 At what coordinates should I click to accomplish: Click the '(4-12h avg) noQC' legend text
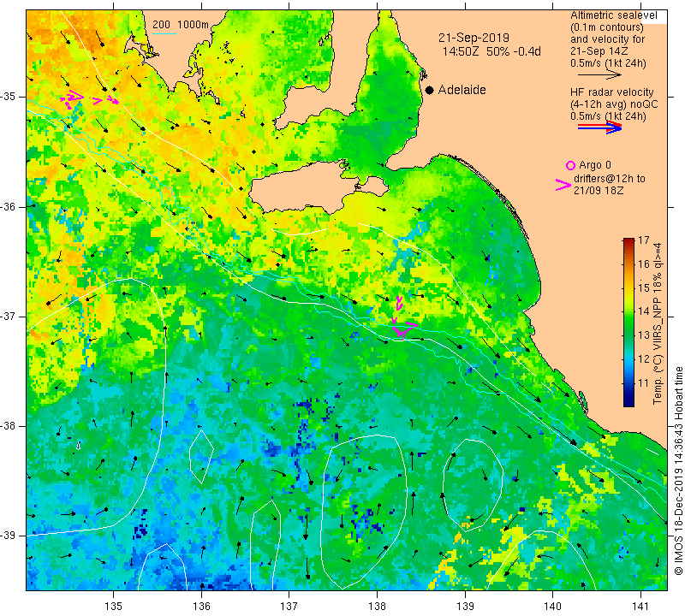(614, 104)
